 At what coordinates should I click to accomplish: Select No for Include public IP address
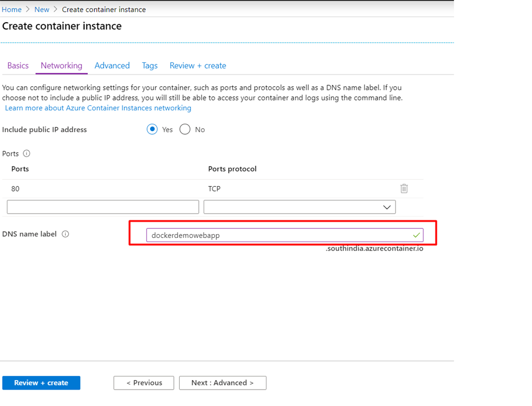tap(185, 129)
